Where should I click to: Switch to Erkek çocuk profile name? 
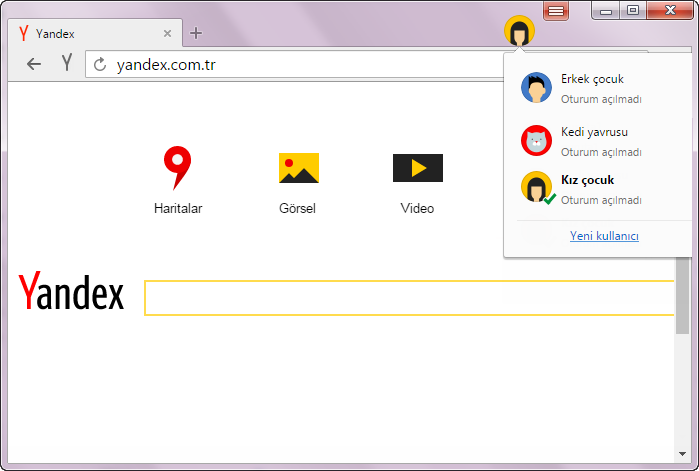pos(592,79)
